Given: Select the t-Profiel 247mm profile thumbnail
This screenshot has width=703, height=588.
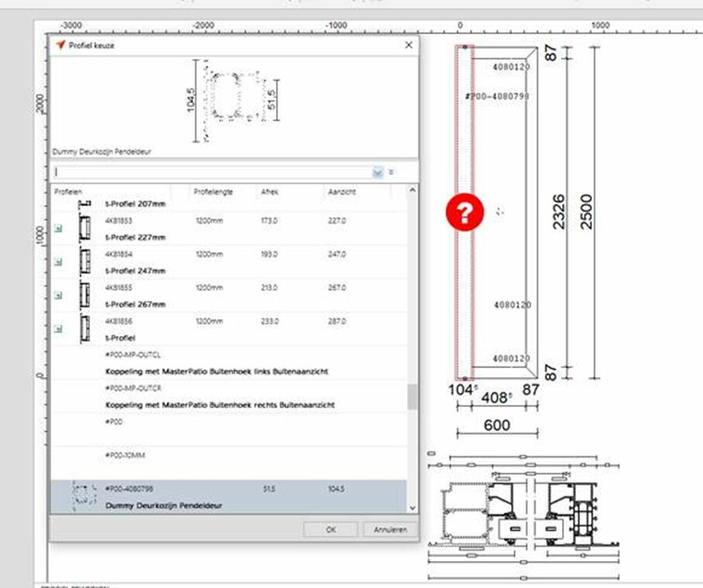Looking at the screenshot, I should pos(84,262).
